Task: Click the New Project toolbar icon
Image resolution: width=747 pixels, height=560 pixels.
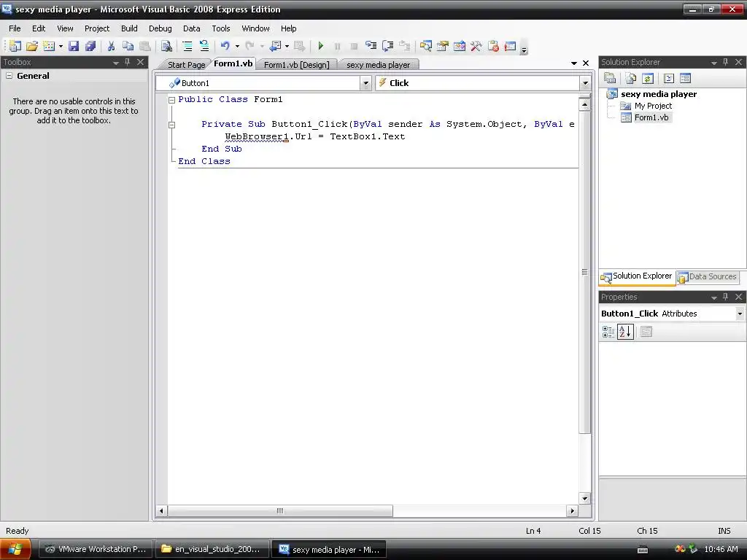Action: tap(15, 46)
